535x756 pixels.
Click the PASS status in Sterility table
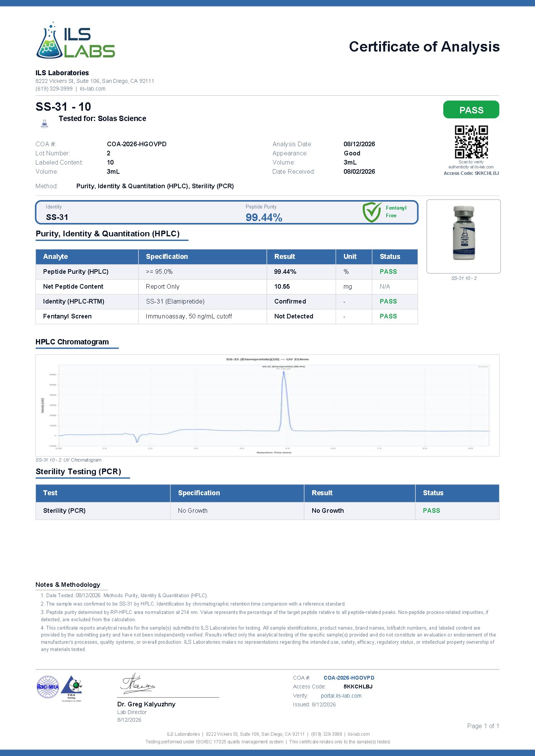[x=431, y=510]
